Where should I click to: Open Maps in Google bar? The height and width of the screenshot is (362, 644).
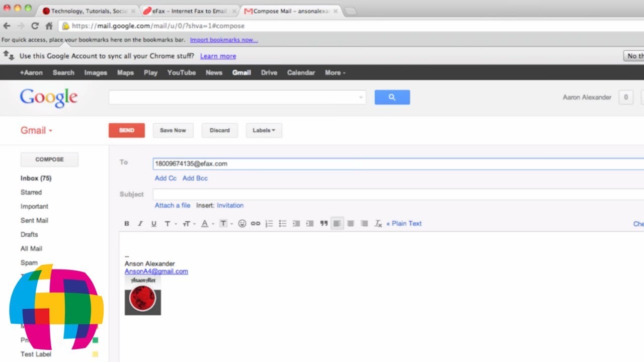125,73
